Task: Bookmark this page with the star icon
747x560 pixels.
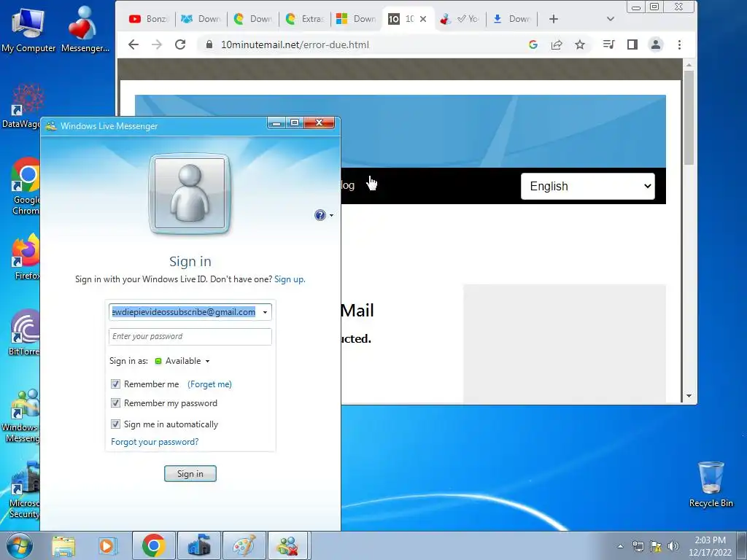Action: click(580, 44)
